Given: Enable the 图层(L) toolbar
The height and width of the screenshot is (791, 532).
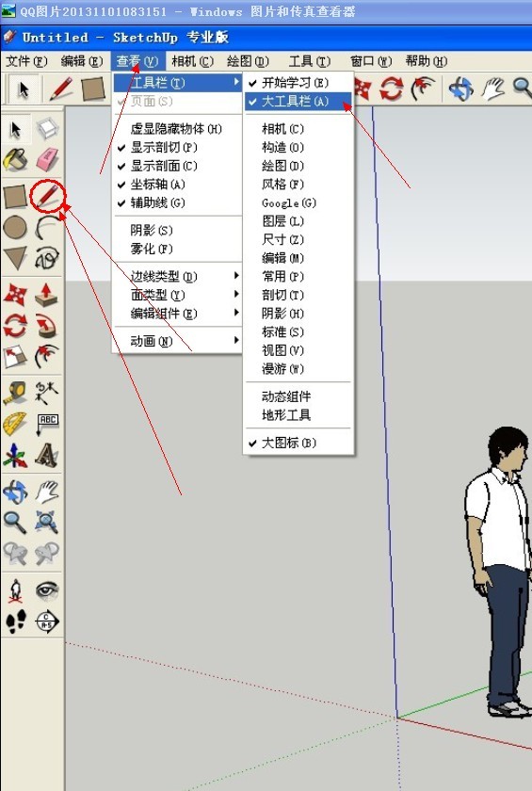Looking at the screenshot, I should [x=298, y=221].
